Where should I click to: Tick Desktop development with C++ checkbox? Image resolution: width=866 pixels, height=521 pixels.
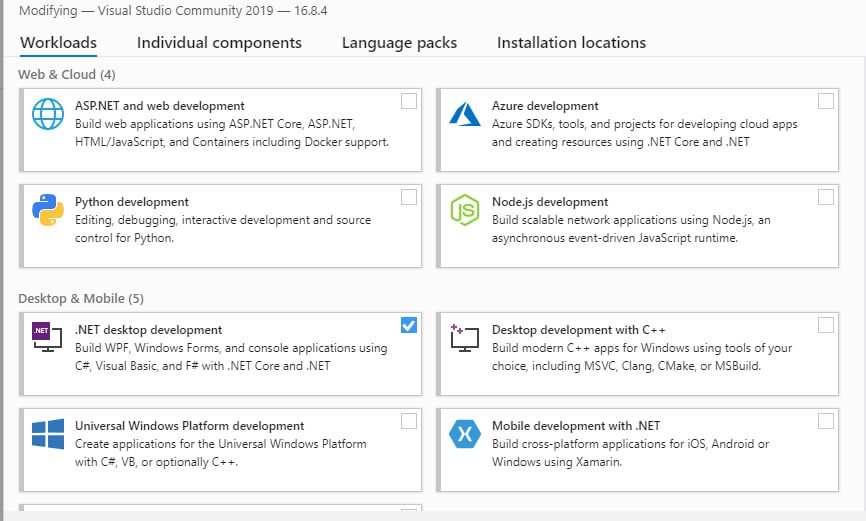click(826, 325)
